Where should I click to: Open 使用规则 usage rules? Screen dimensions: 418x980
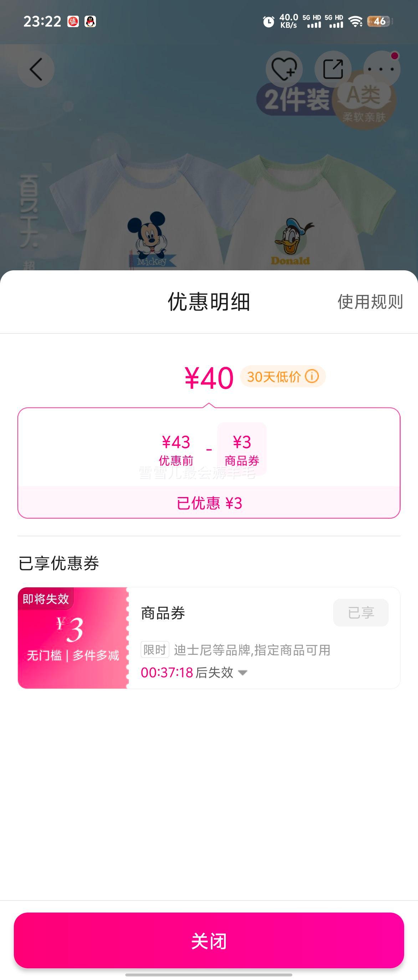(370, 302)
